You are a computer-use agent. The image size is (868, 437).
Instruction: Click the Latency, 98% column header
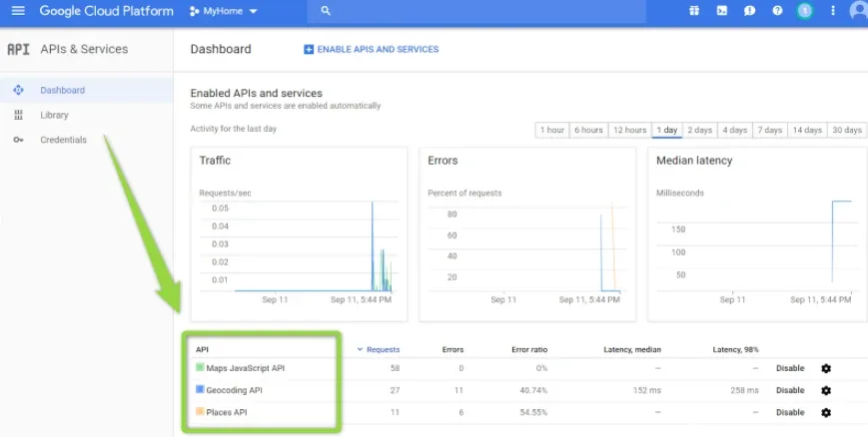click(736, 349)
